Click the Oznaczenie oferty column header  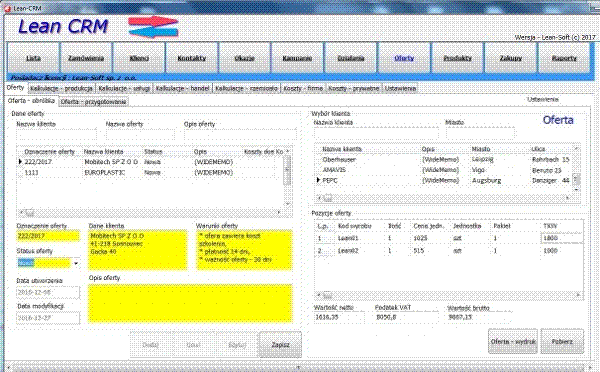(x=49, y=152)
